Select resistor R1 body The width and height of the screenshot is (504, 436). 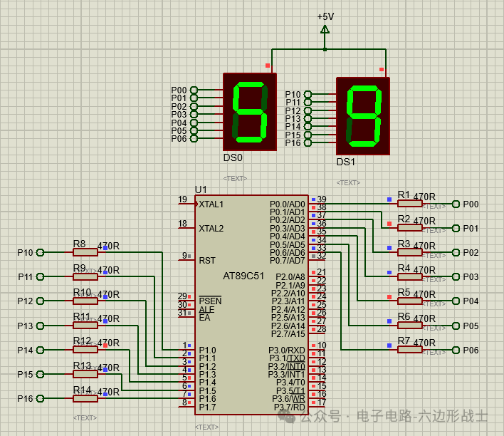(409, 204)
